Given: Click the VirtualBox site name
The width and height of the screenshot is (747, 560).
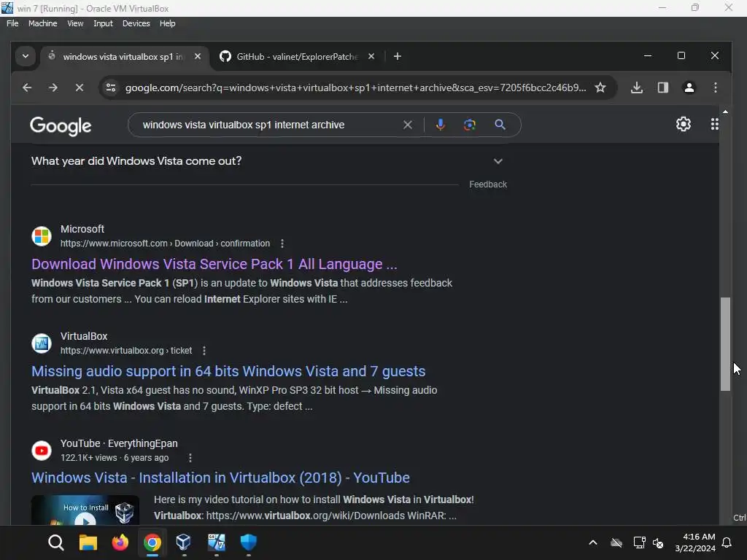Looking at the screenshot, I should (x=84, y=336).
